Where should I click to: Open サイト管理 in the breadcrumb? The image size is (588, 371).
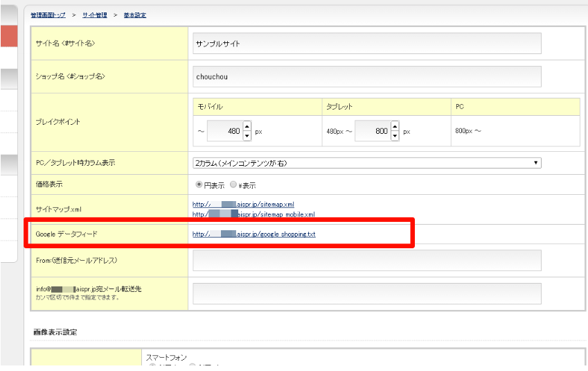pyautogui.click(x=96, y=15)
